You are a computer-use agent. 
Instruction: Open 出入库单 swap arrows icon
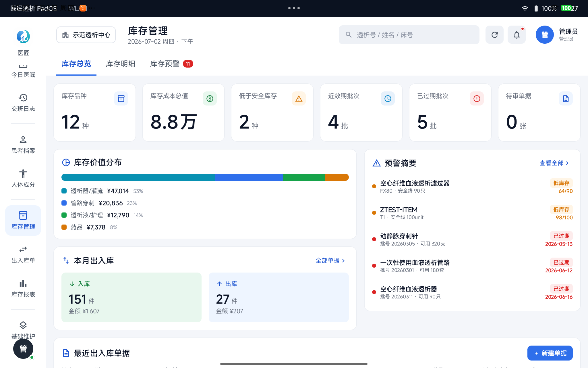pyautogui.click(x=23, y=250)
